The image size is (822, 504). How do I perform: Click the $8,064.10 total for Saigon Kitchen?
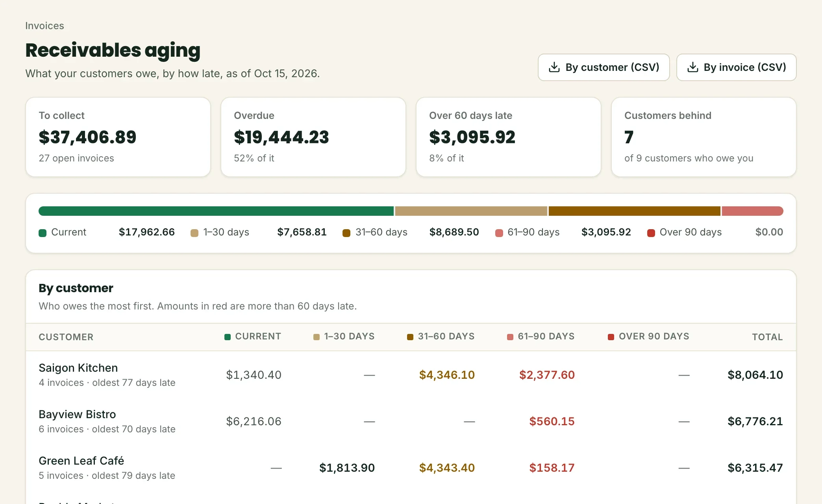pos(755,375)
